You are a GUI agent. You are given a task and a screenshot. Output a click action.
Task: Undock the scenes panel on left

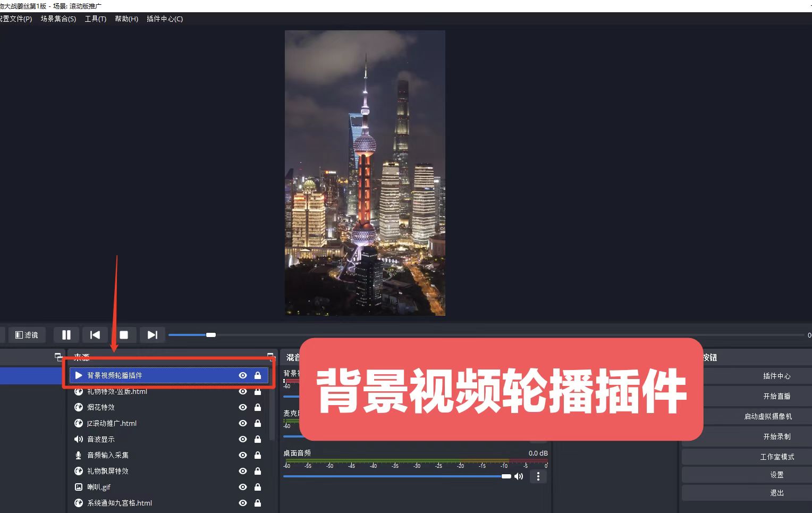[58, 357]
